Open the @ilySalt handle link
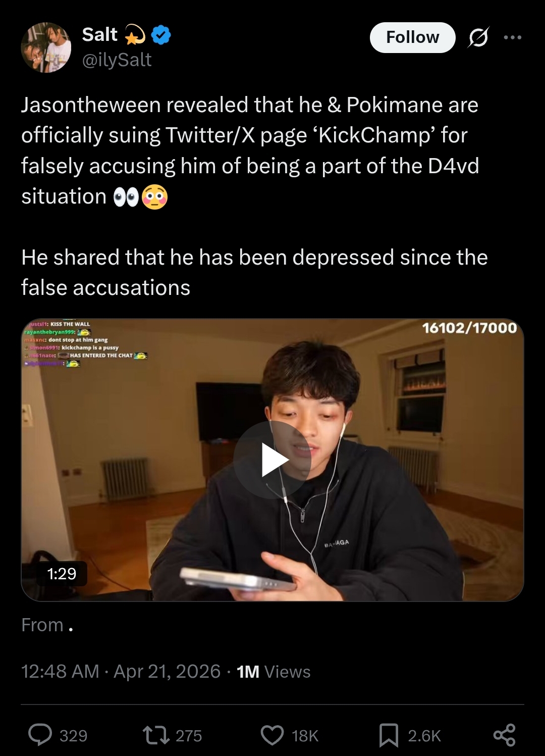The width and height of the screenshot is (545, 756). [117, 60]
